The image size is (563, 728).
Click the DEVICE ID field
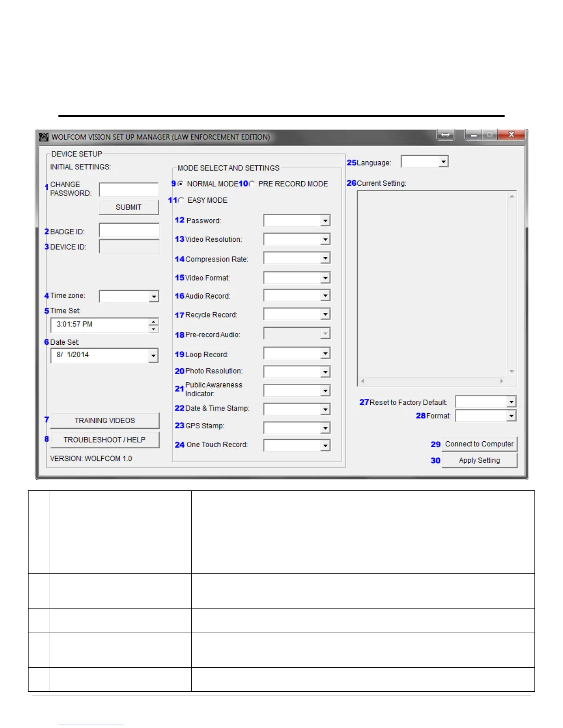129,246
